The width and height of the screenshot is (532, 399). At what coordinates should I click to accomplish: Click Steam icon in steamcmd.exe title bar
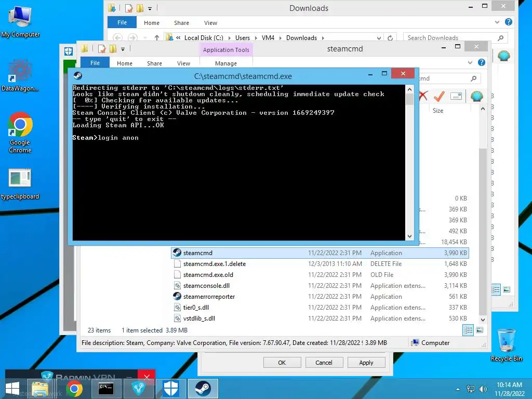coord(78,76)
